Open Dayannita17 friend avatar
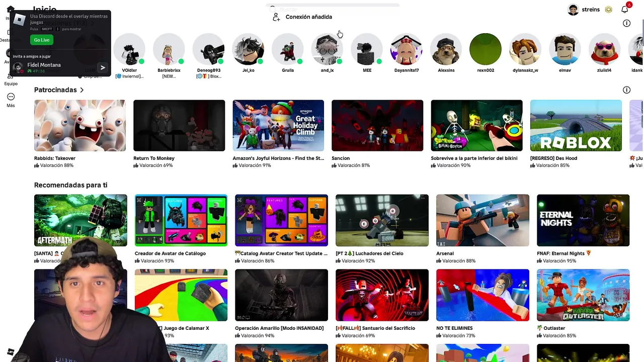This screenshot has width=644, height=362. click(407, 49)
